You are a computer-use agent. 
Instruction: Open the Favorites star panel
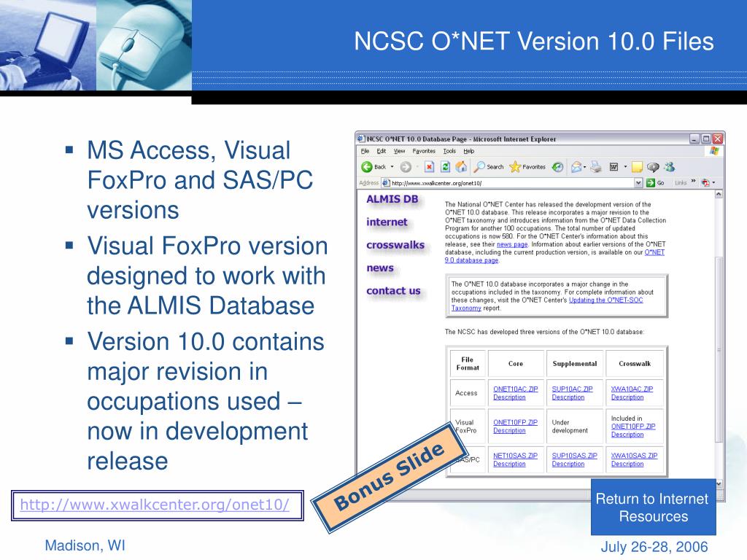pos(527,167)
